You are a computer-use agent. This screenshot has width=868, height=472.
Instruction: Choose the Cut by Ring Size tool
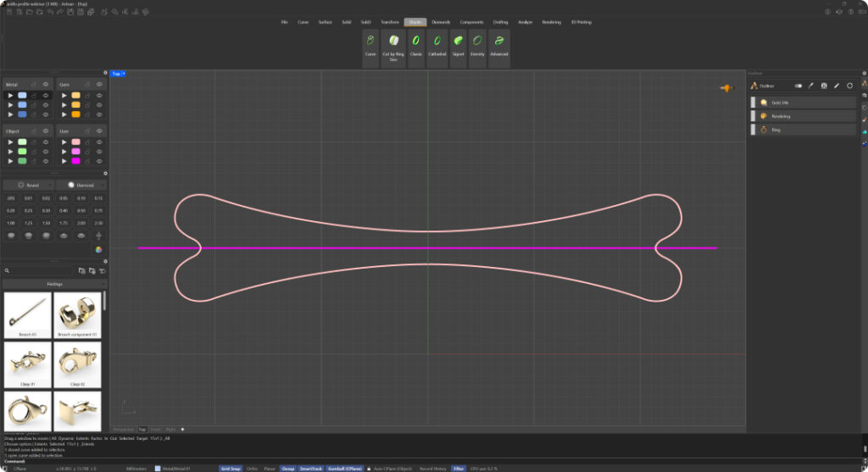pyautogui.click(x=393, y=43)
